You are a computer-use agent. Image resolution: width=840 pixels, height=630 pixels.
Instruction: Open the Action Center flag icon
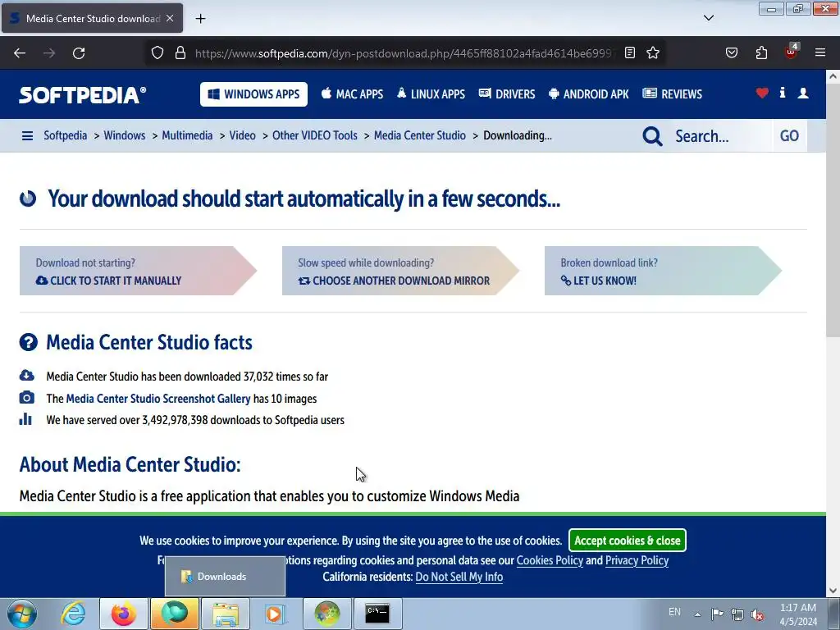click(717, 614)
